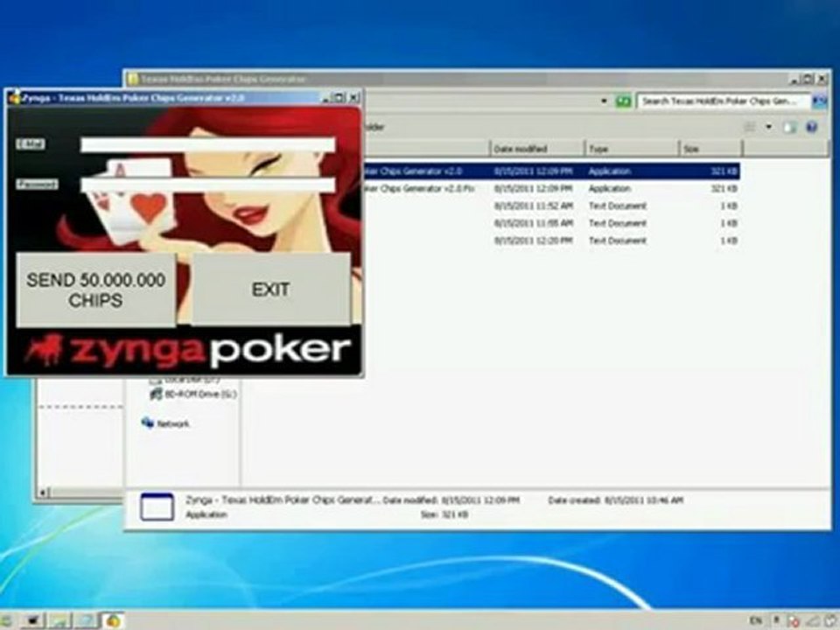This screenshot has height=630, width=840.
Task: Sort files by Date modified column
Action: click(536, 149)
